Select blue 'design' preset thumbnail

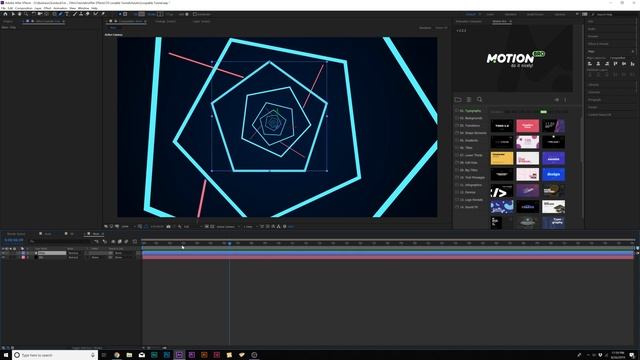pyautogui.click(x=553, y=174)
